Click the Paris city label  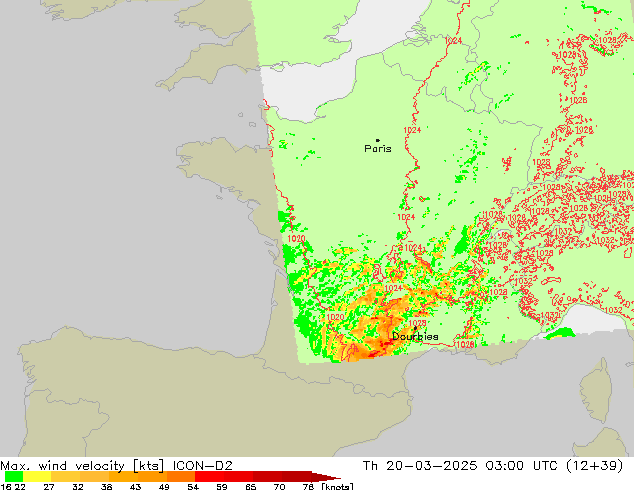[x=378, y=149]
